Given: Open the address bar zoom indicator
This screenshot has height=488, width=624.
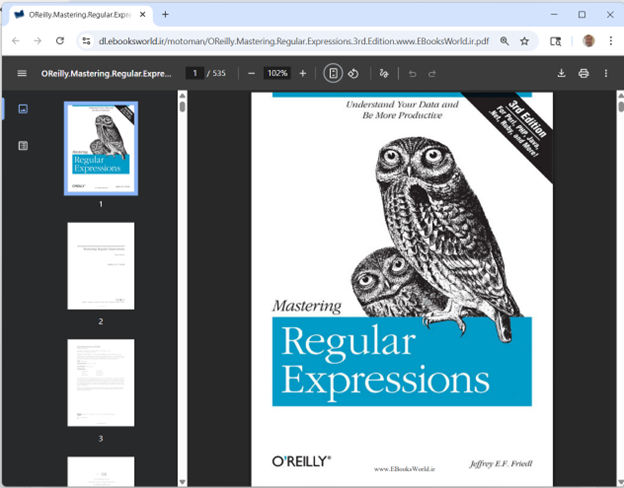Looking at the screenshot, I should tap(504, 41).
